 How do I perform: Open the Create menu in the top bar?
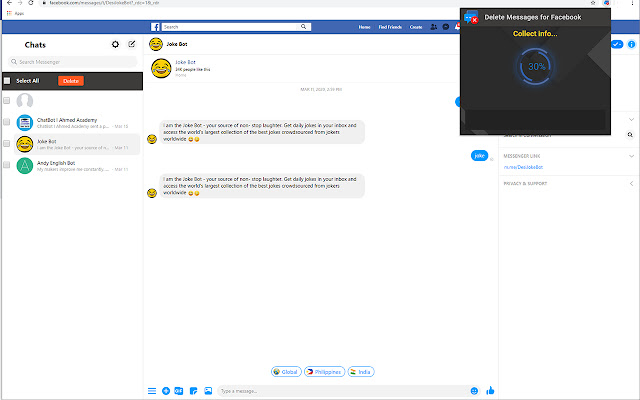pyautogui.click(x=416, y=27)
